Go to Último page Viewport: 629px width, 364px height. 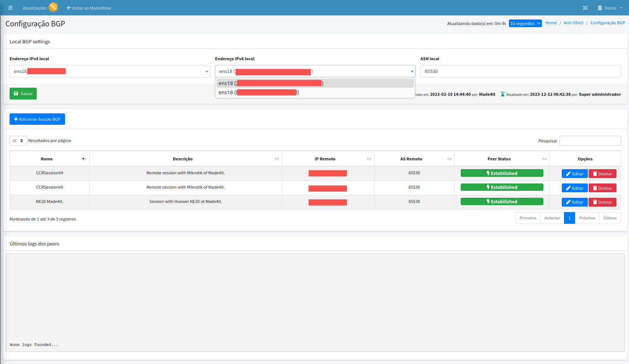click(x=610, y=218)
